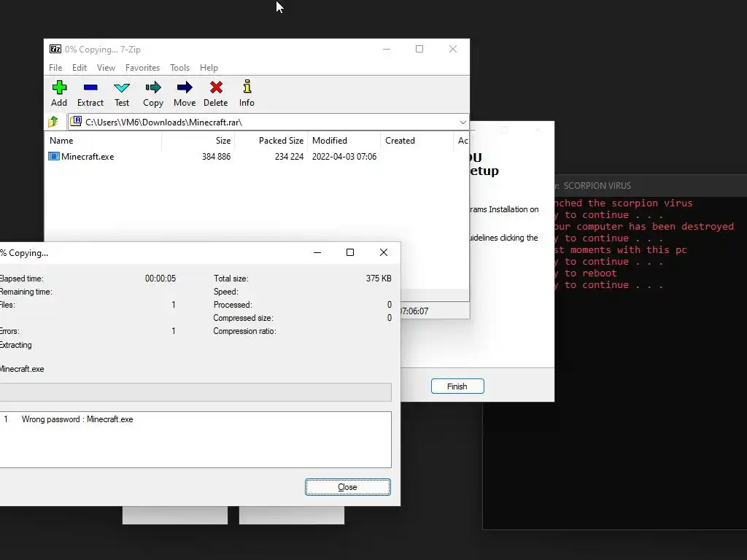Open the Tools menu
Image resolution: width=747 pixels, height=560 pixels.
click(x=179, y=68)
